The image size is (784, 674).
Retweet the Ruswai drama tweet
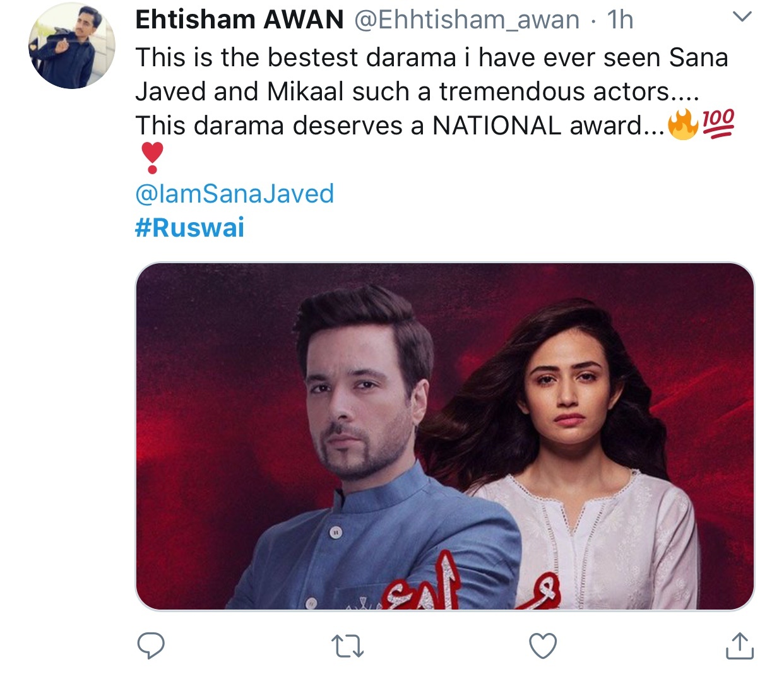click(347, 646)
